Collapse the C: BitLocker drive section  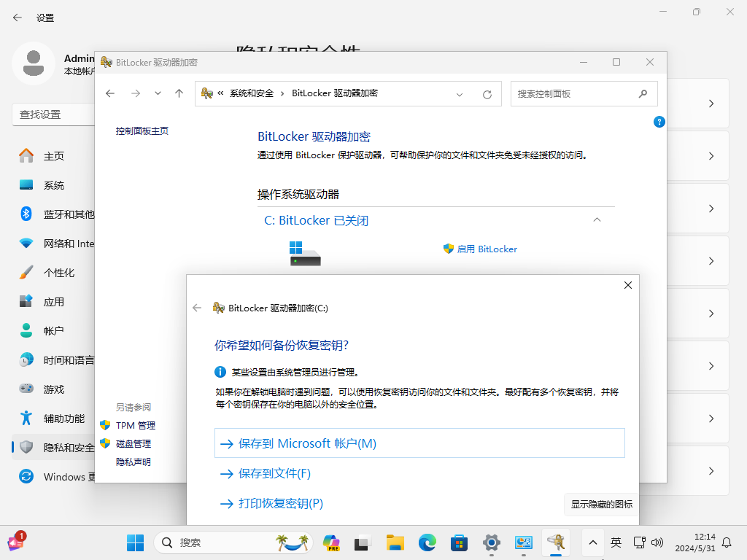(597, 219)
